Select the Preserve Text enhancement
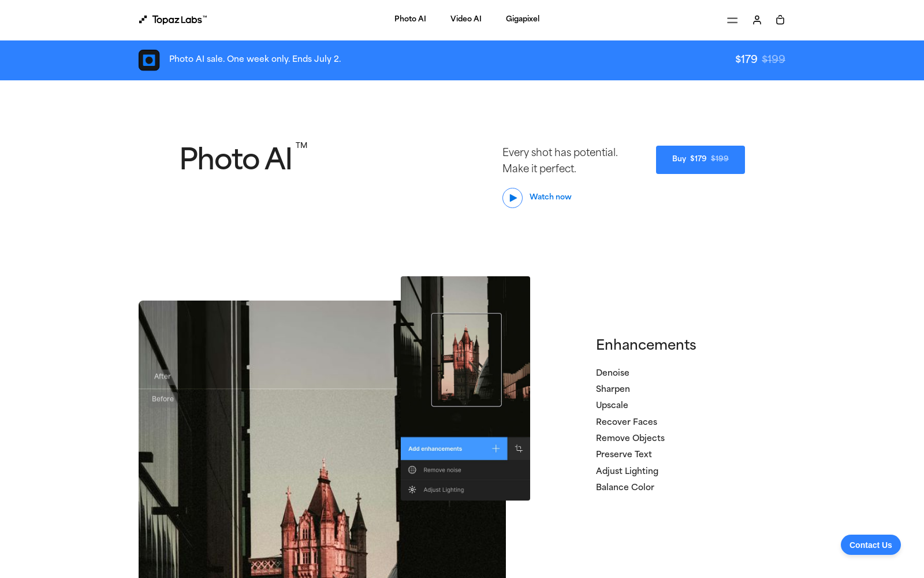Screen dimensions: 924x578 click(x=624, y=454)
